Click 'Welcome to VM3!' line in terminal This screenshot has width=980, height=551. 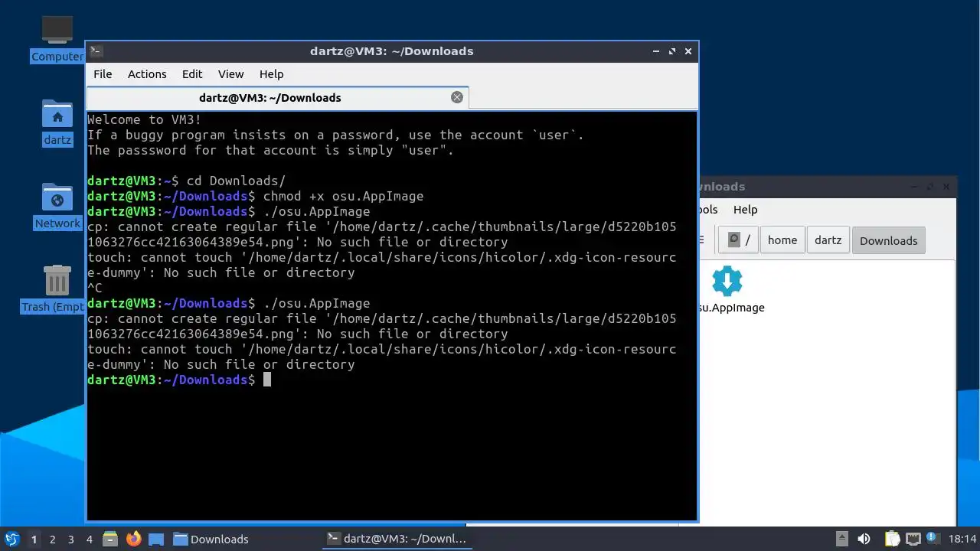[x=145, y=119]
